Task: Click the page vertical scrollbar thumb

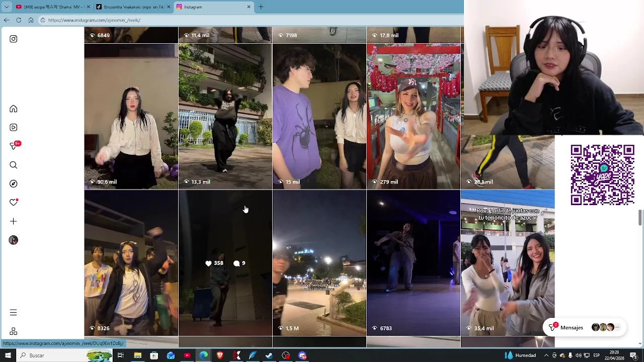Action: coord(640,218)
